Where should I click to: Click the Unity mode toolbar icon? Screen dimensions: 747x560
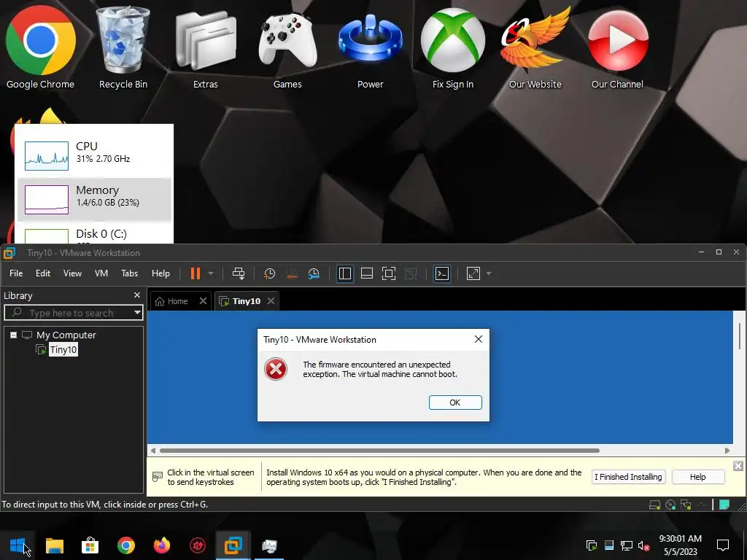411,273
